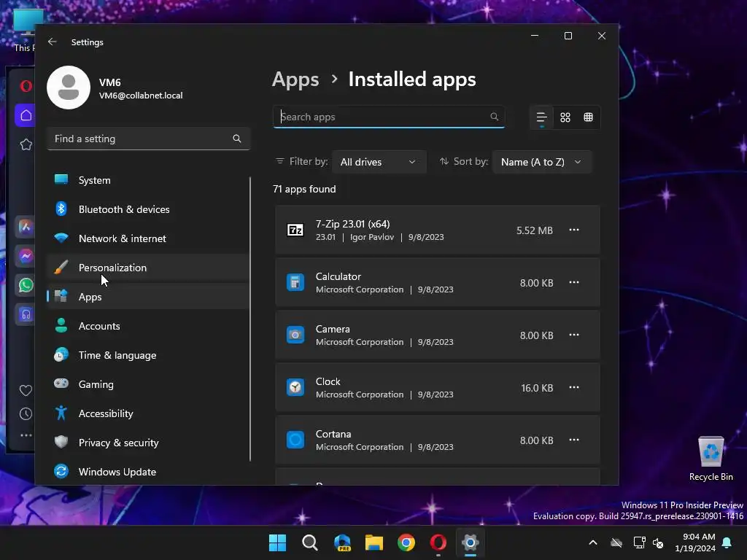Click '71 apps found' text

click(x=304, y=189)
